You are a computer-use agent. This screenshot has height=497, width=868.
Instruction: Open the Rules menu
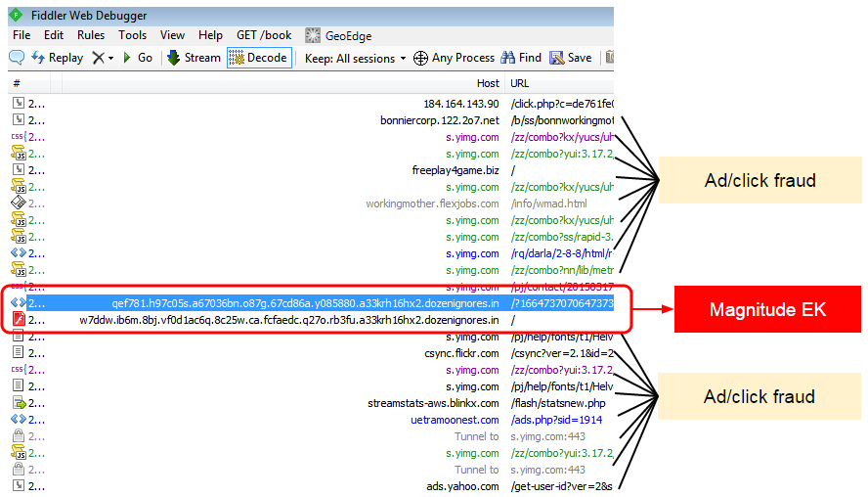tap(91, 35)
